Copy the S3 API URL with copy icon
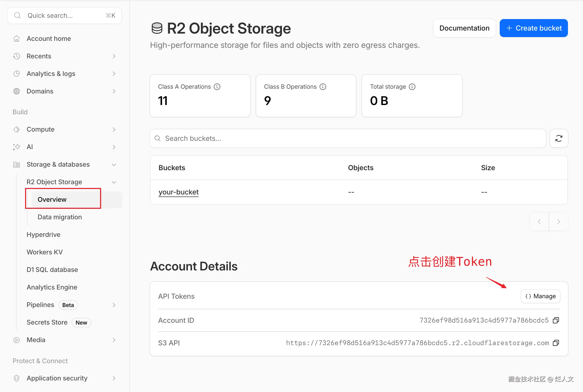Image resolution: width=583 pixels, height=392 pixels. [556, 343]
